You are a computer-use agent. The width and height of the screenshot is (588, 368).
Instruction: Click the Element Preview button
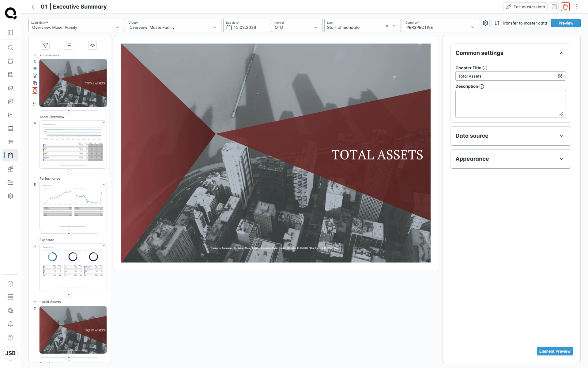(x=554, y=351)
